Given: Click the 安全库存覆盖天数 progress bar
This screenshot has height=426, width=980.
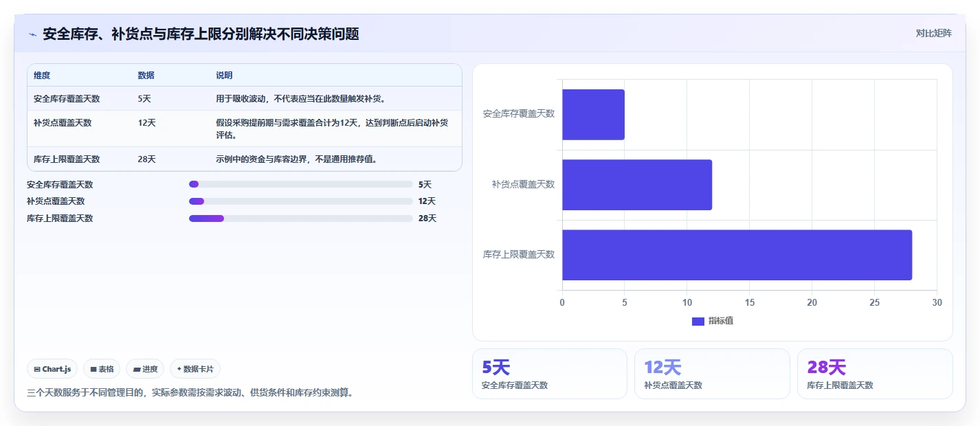Looking at the screenshot, I should (x=300, y=184).
